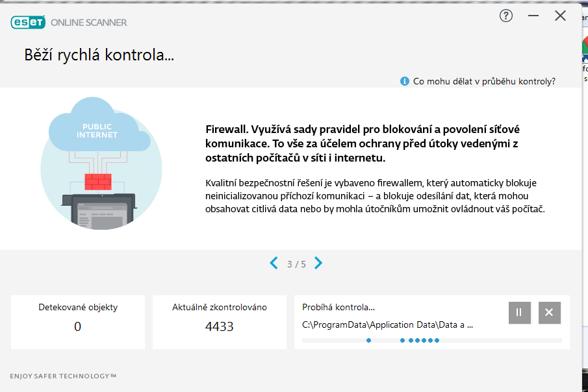Minimize the Online Scanner window
The image size is (588, 392).
533,16
